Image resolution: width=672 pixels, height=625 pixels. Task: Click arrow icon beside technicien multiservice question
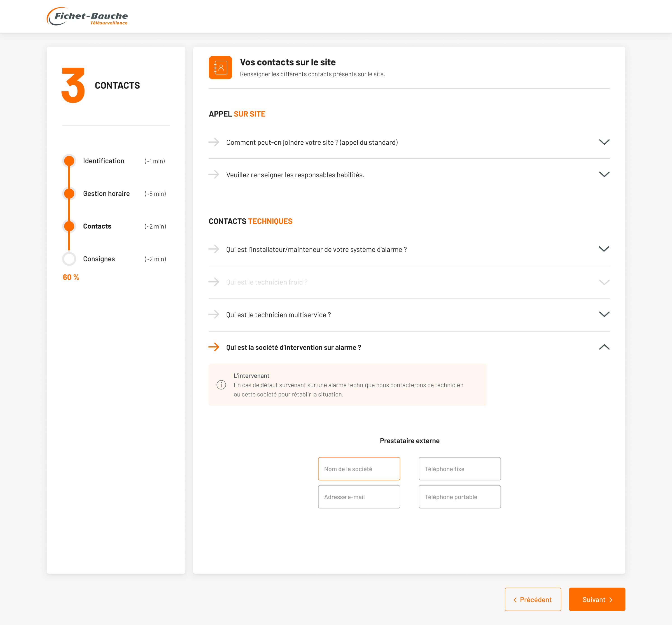click(x=214, y=315)
